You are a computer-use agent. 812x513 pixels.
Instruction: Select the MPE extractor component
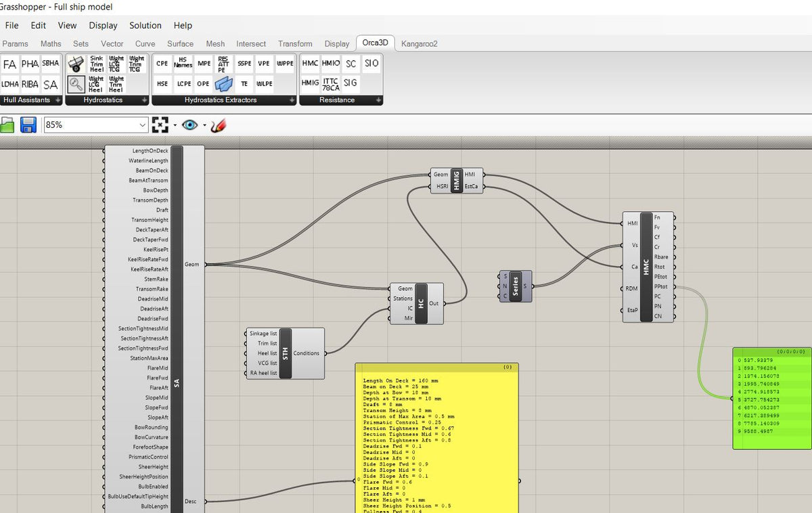(204, 64)
